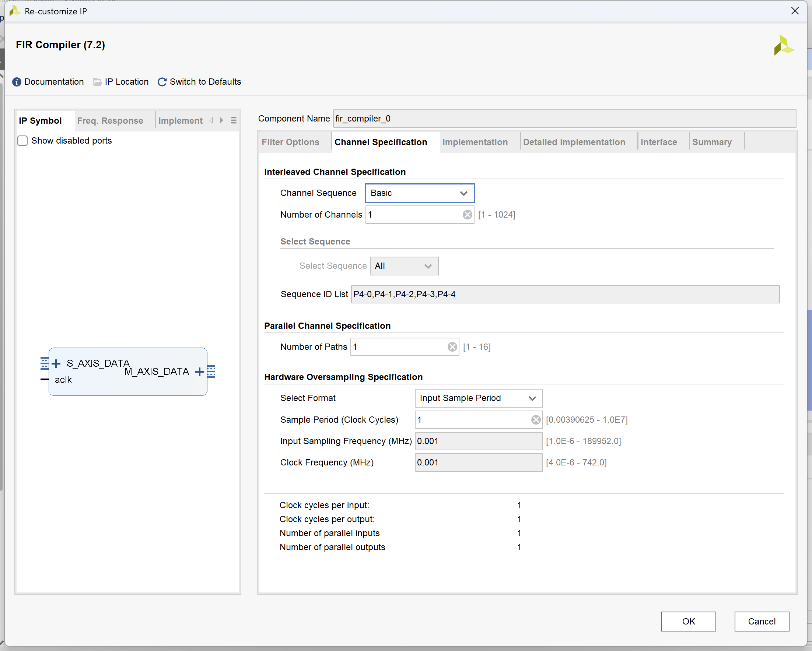Expand the S_AXIS_DATA port plus icon
The width and height of the screenshot is (812, 651).
pos(56,364)
